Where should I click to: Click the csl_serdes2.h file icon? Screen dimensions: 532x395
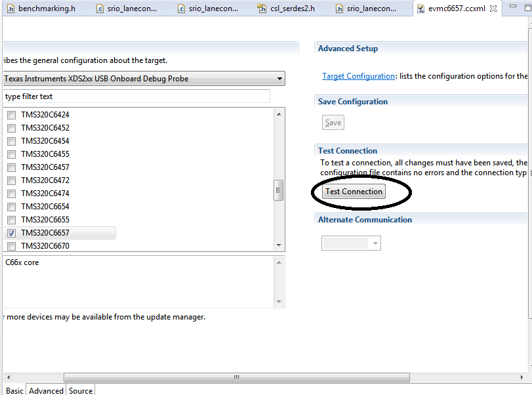coord(262,9)
